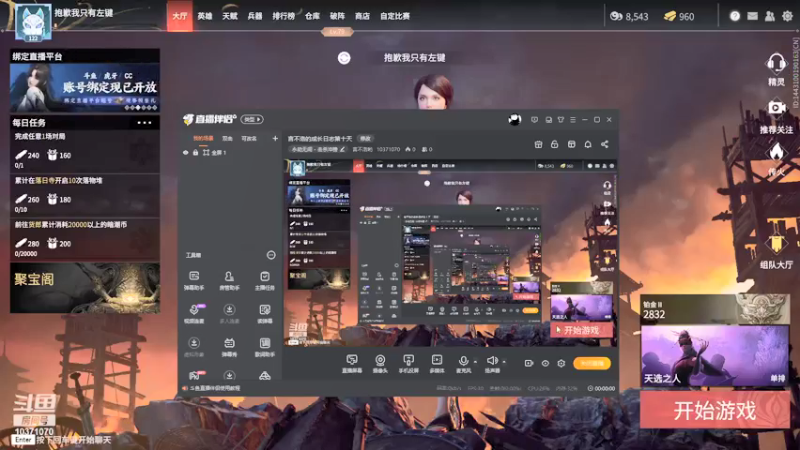Open the 仓库 warehouse tab

click(312, 16)
